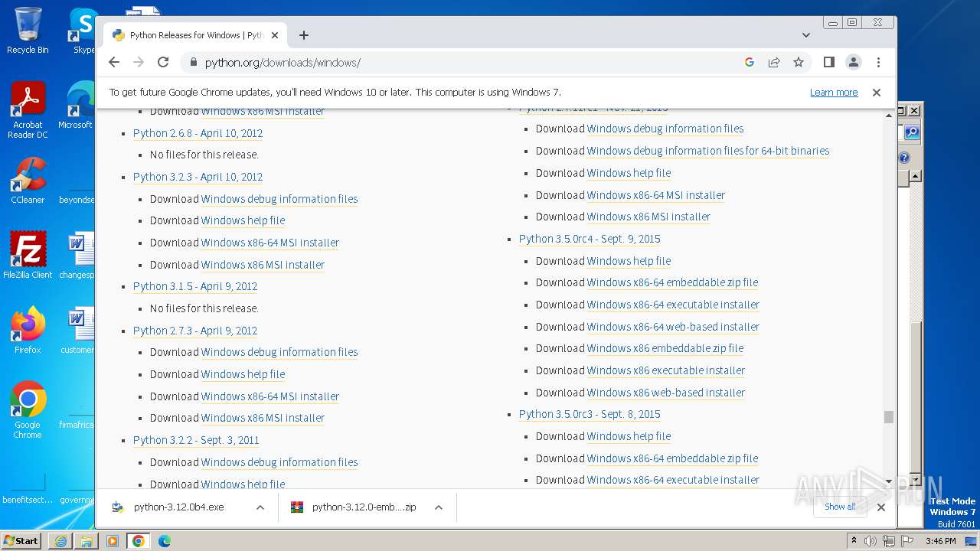Expand options for python-3.12.0b4.exe download

(x=260, y=507)
